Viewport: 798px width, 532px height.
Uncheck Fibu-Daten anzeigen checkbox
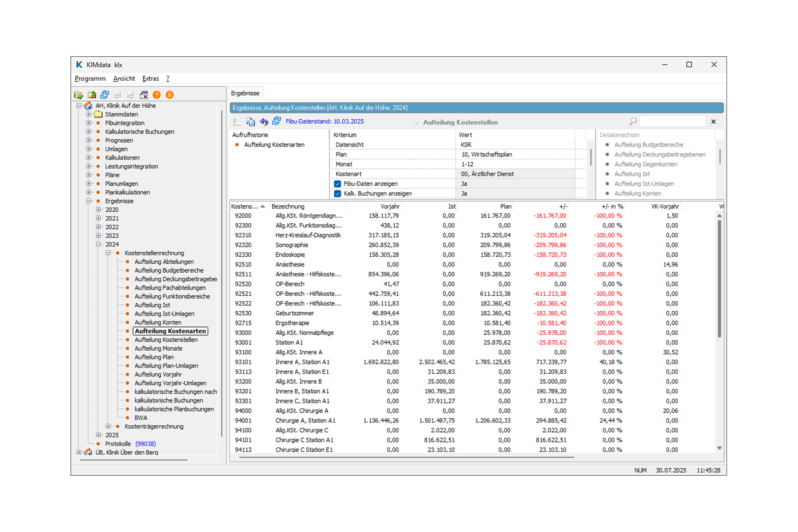(x=337, y=184)
